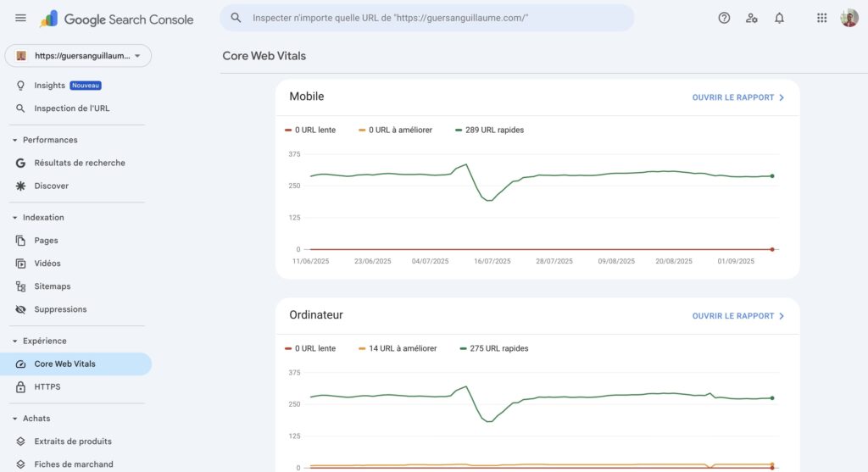Open the Help question mark icon

coord(724,18)
